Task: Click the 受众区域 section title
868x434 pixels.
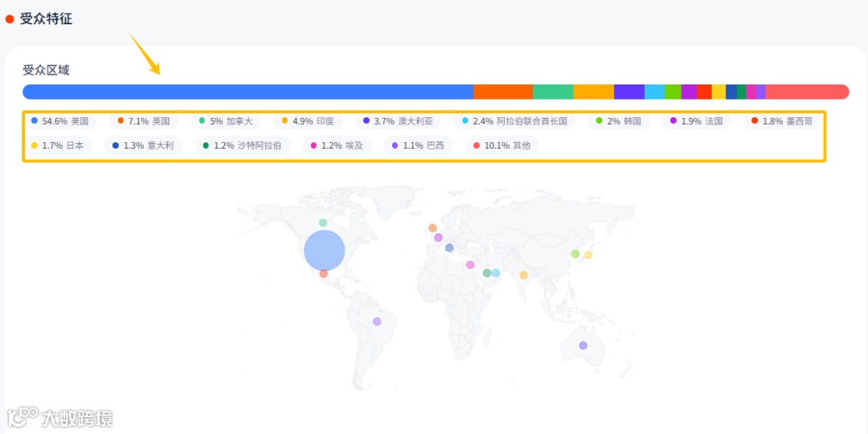Action: (46, 70)
